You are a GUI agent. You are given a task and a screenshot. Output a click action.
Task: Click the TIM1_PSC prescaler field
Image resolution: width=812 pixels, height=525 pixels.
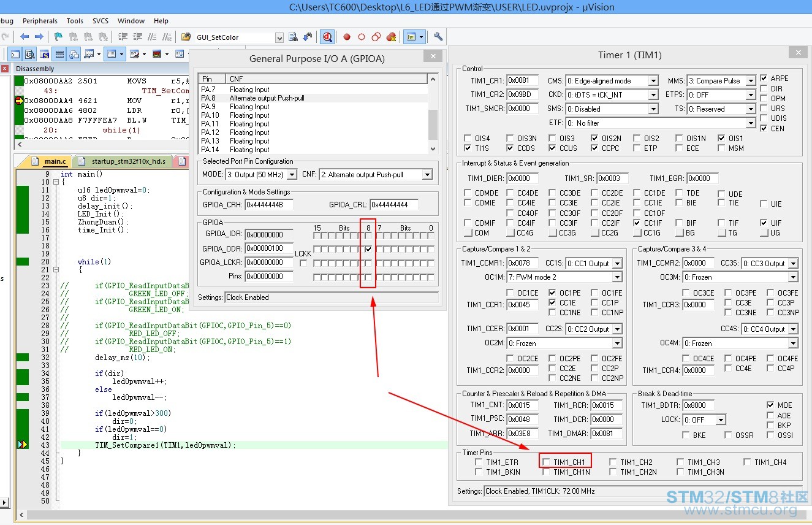tap(523, 419)
